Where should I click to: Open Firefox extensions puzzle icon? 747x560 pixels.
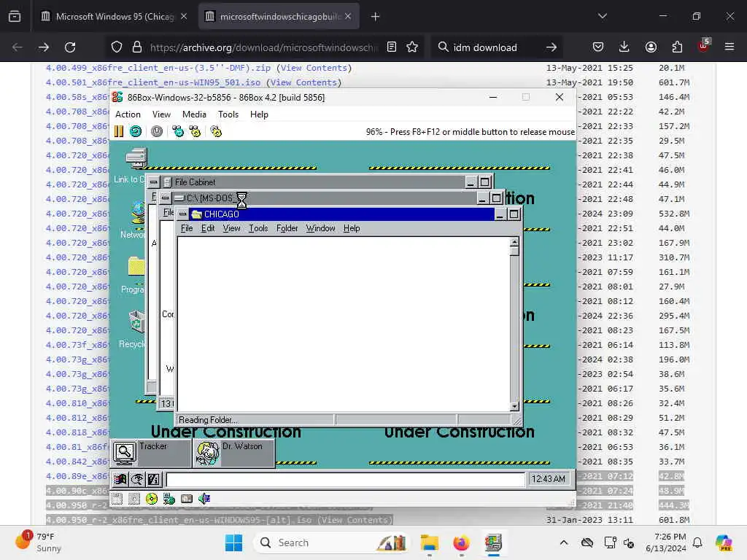(x=677, y=47)
